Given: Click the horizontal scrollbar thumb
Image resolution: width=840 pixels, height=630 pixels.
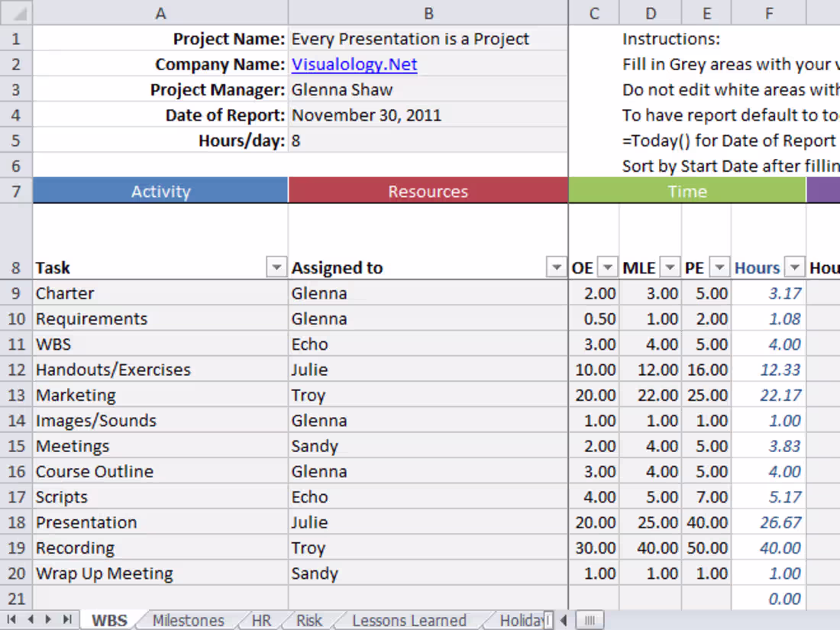Looking at the screenshot, I should click(590, 620).
